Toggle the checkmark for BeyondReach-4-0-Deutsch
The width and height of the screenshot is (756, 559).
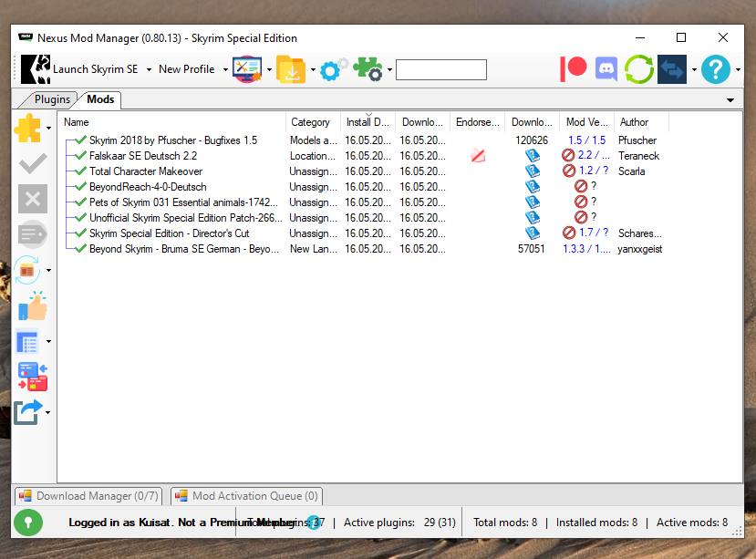click(x=81, y=187)
